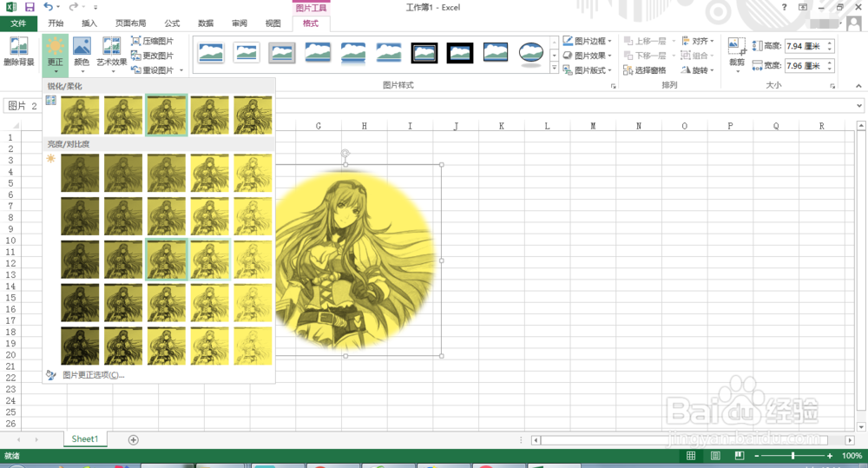Open the Help question mark icon

click(x=784, y=7)
